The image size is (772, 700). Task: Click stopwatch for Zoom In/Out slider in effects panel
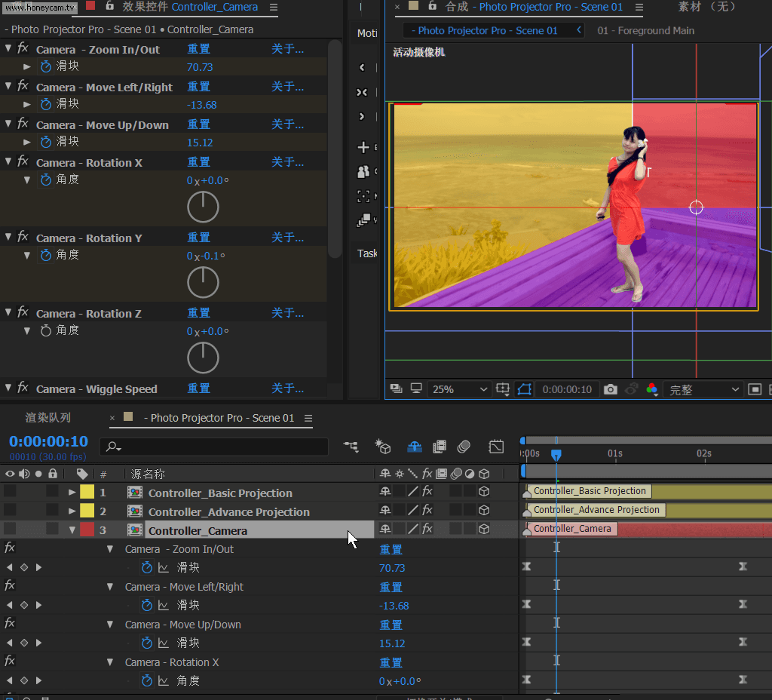[45, 66]
